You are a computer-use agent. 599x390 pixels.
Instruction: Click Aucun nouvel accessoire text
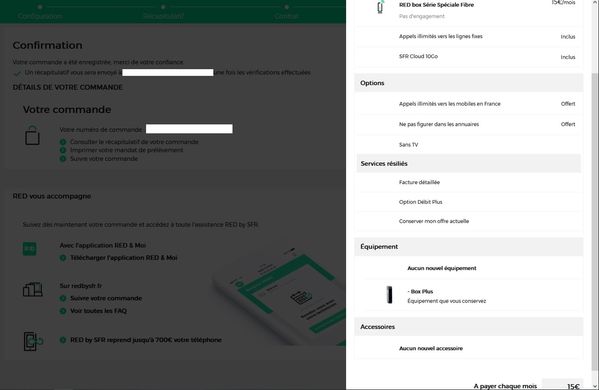[x=431, y=348]
